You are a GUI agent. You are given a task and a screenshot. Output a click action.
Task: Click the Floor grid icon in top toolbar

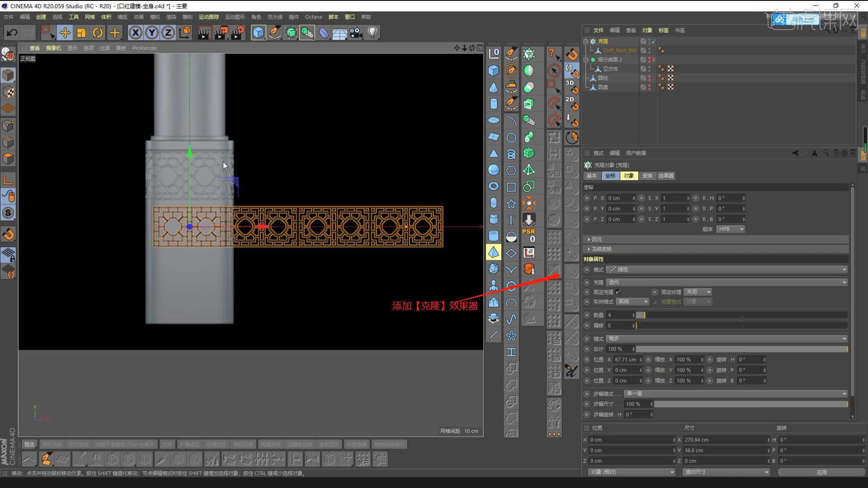340,33
